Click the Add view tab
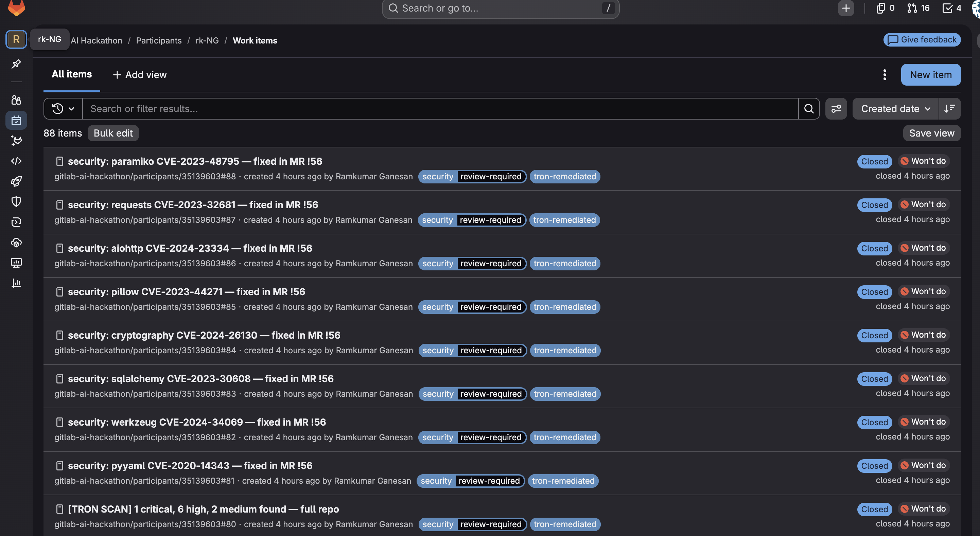980x536 pixels. click(x=140, y=75)
